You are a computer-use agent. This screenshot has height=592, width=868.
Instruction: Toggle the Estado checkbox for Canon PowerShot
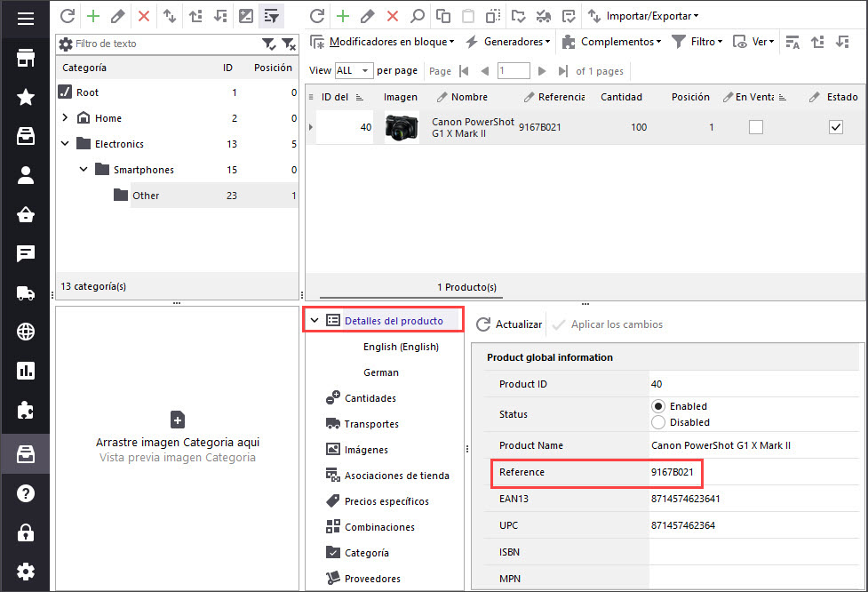click(836, 127)
